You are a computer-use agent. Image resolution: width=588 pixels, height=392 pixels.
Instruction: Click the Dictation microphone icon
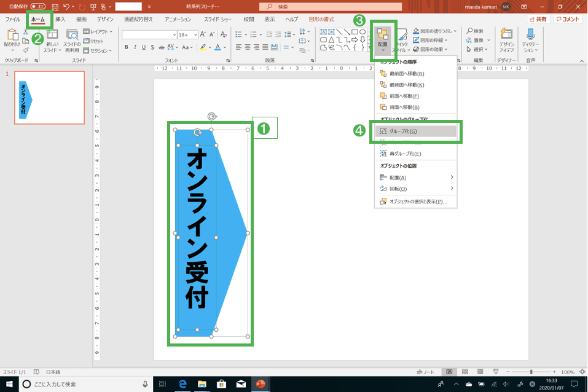click(x=530, y=34)
